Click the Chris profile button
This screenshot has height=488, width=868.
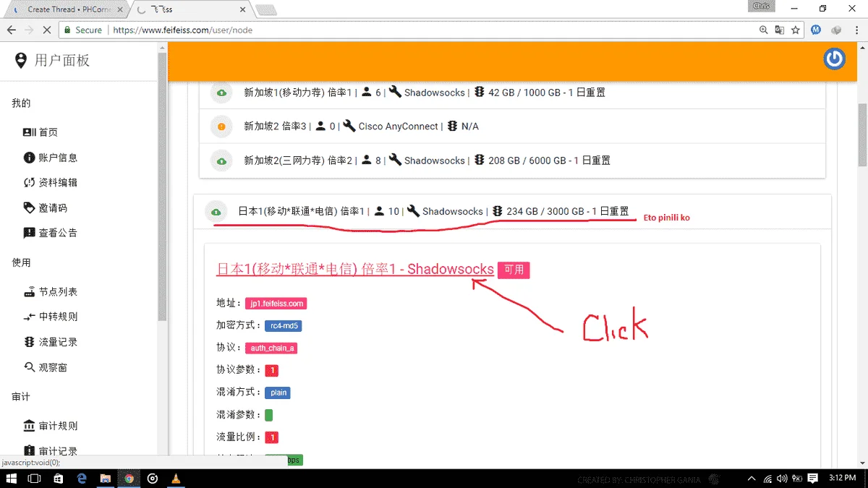pos(762,7)
